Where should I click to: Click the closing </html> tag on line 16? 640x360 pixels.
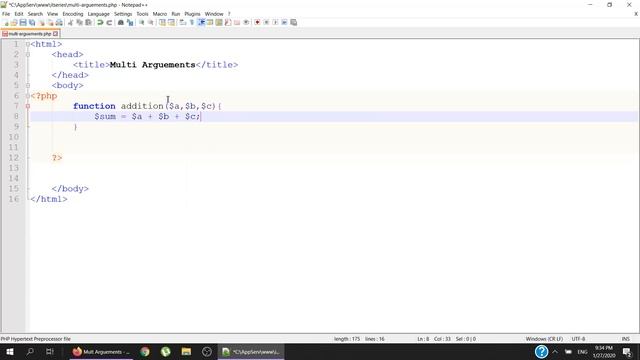pos(49,199)
